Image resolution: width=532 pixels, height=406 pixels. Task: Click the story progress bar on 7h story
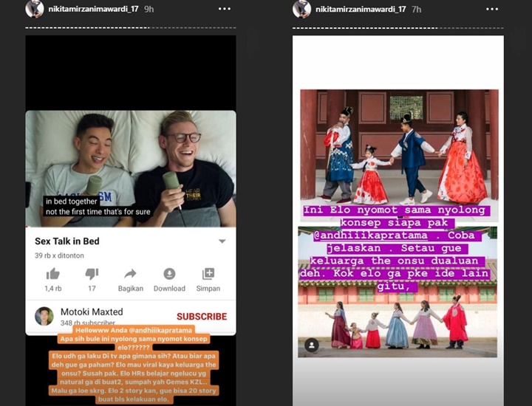pyautogui.click(x=398, y=28)
